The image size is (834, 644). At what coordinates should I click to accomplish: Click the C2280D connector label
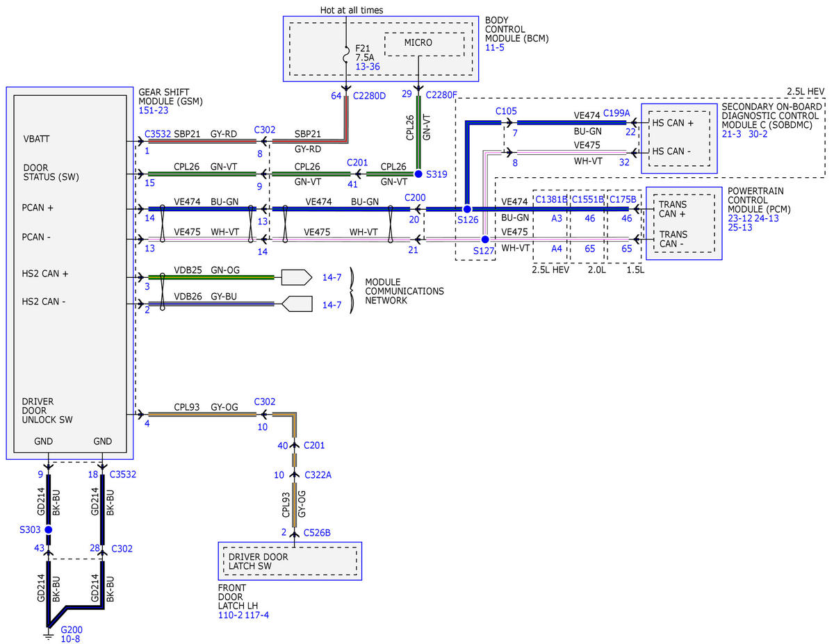(369, 95)
